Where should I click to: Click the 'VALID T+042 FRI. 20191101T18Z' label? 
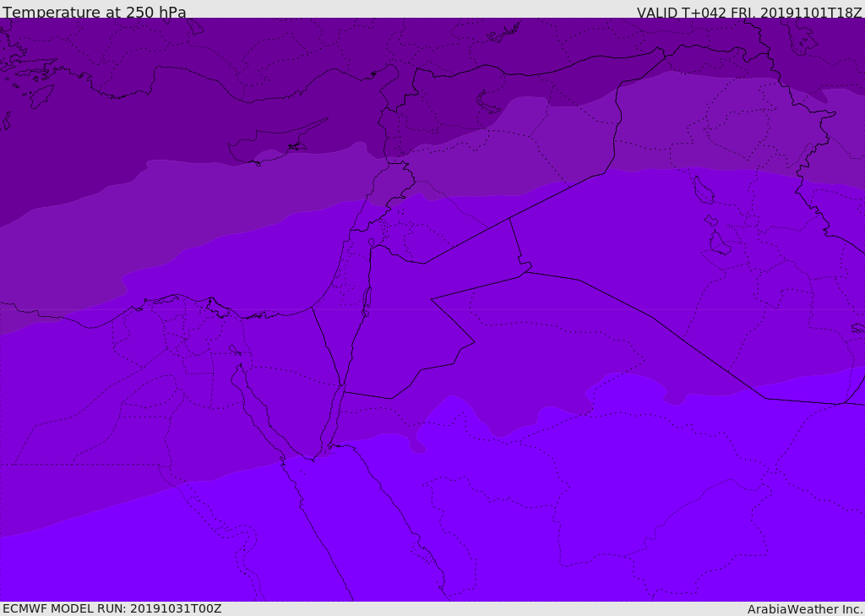click(749, 12)
